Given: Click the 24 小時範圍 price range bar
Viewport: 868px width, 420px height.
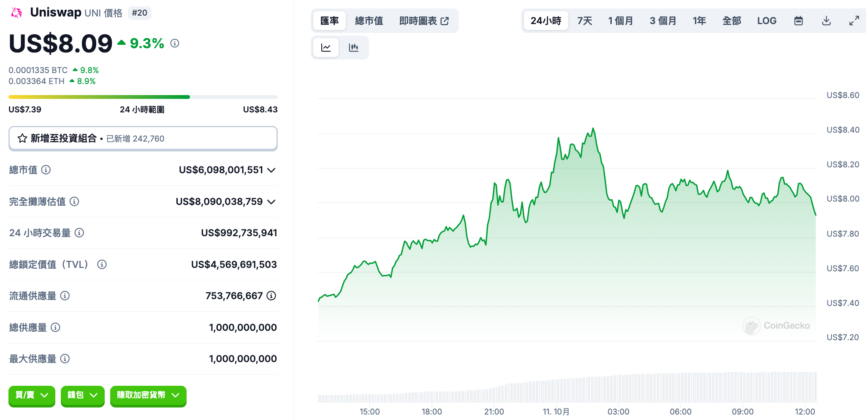Looking at the screenshot, I should (143, 97).
